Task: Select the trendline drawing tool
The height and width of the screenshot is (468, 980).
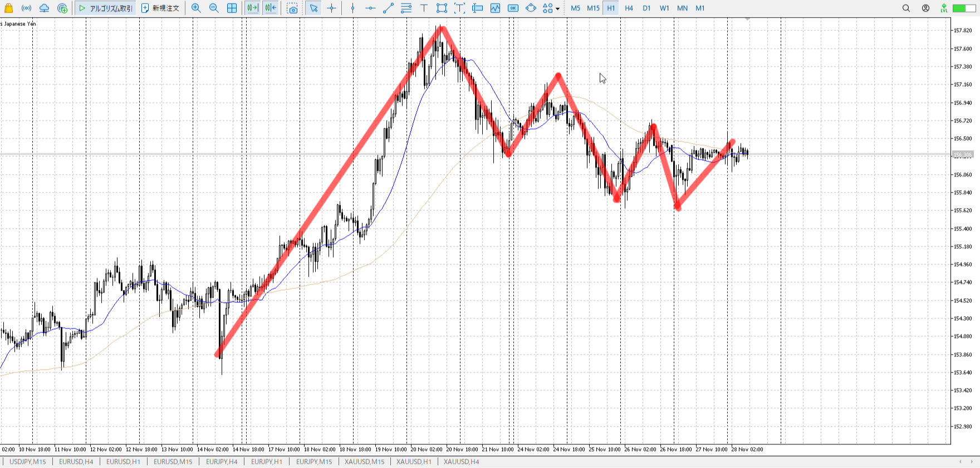Action: 388,8
